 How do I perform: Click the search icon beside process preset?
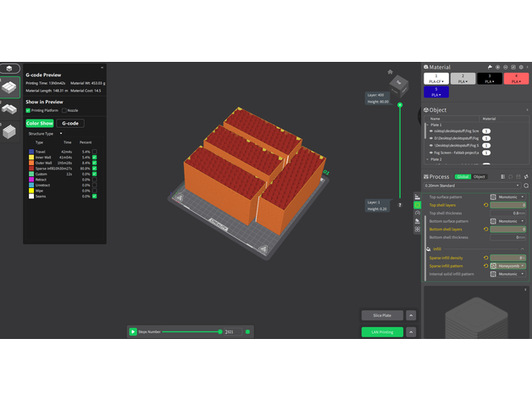point(526,186)
